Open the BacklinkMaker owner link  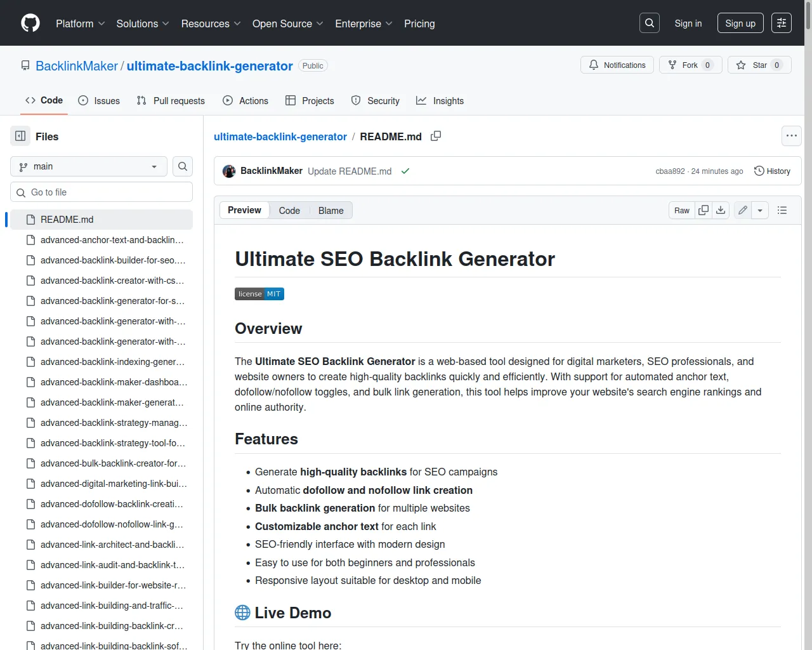coord(77,66)
